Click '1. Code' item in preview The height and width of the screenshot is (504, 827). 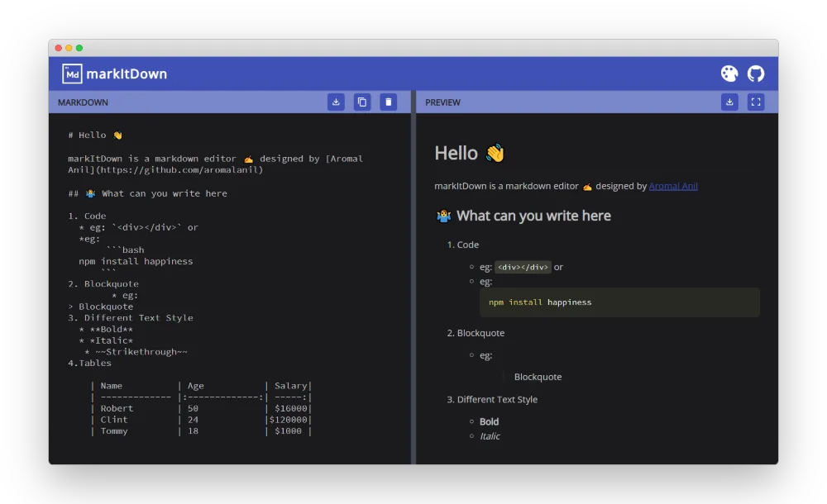coord(463,245)
